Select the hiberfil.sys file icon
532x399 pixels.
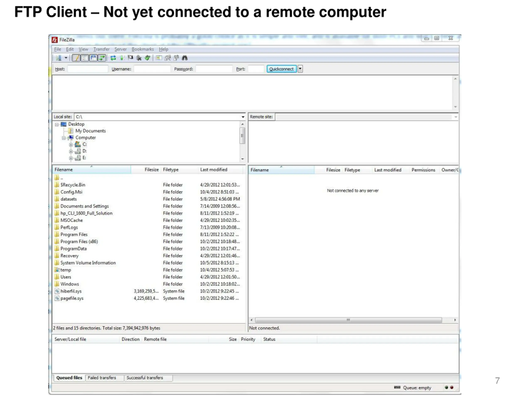(57, 291)
